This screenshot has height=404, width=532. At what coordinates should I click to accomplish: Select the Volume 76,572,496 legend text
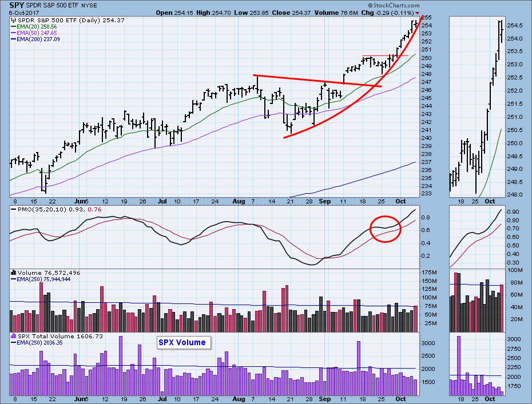point(49,273)
